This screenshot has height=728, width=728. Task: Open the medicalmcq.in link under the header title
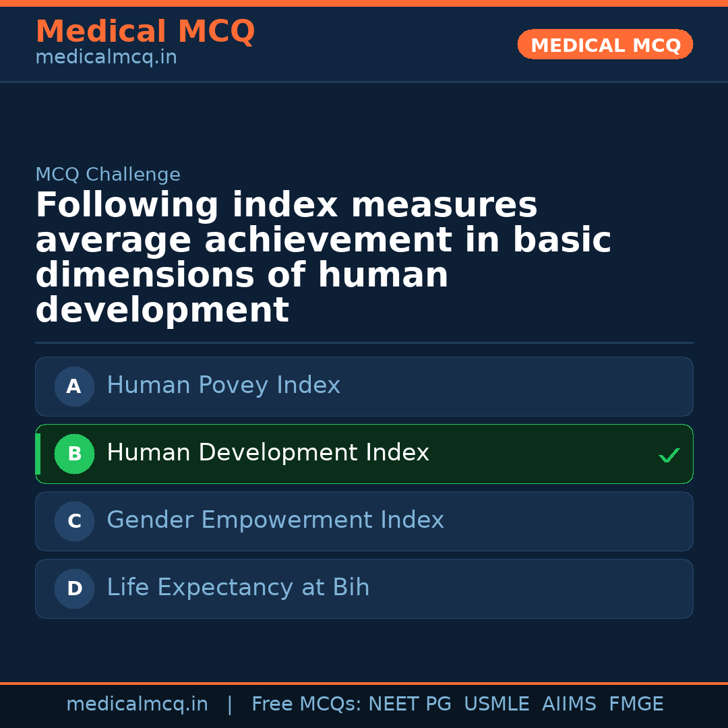tap(106, 58)
